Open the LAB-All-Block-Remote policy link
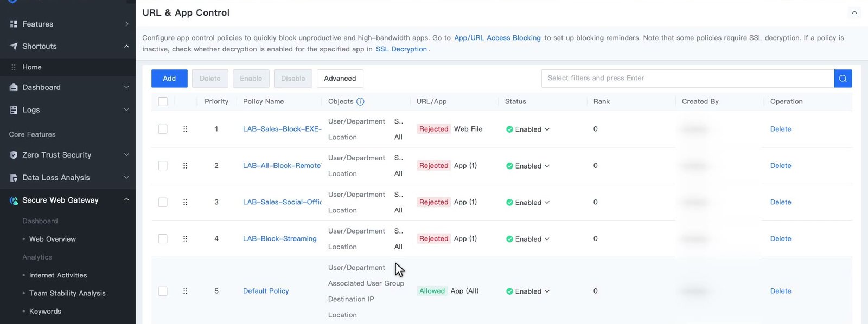Image resolution: width=868 pixels, height=324 pixels. (282, 166)
